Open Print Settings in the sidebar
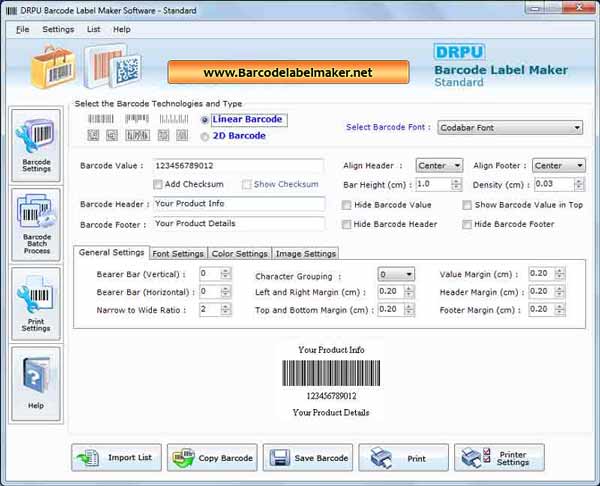The height and width of the screenshot is (486, 600). (36, 303)
